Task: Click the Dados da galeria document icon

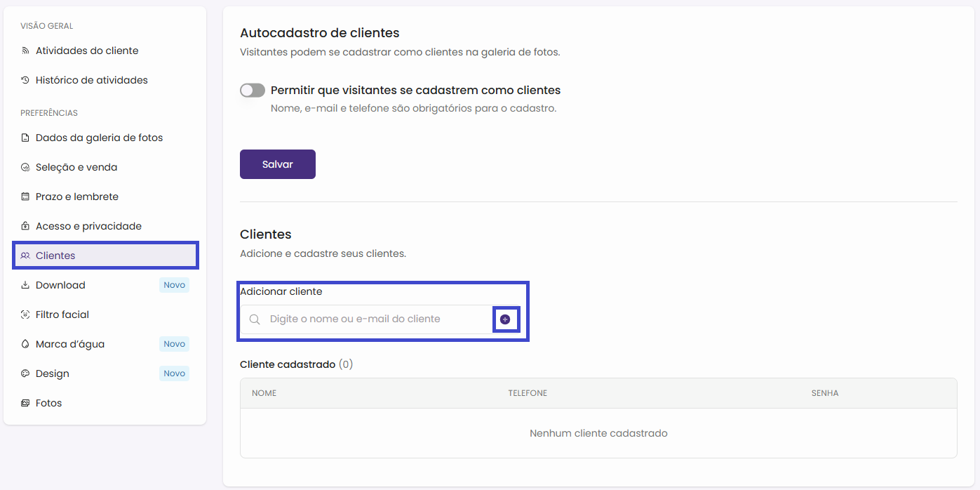Action: 25,138
